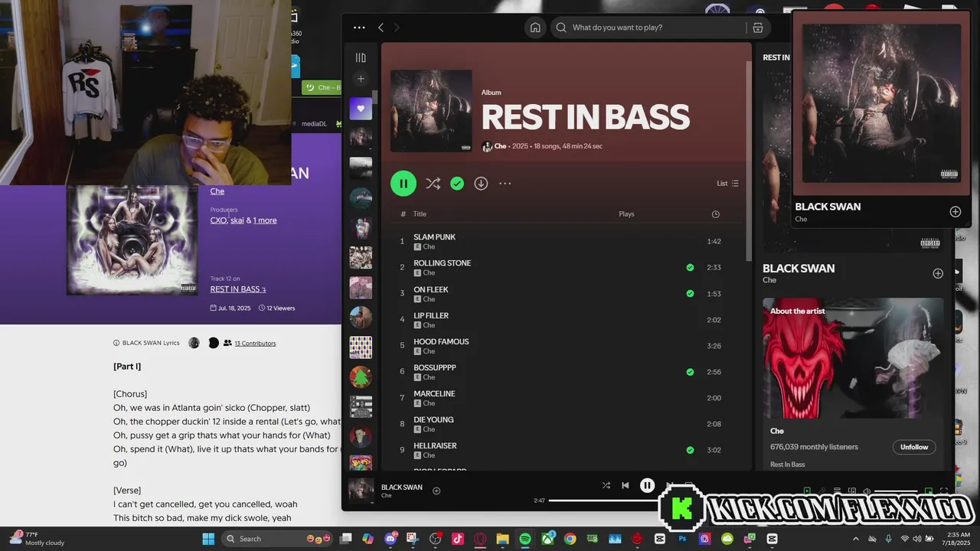Screen dimensions: 980x551
Task: Open Spotify from the Windows taskbar
Action: 525,539
